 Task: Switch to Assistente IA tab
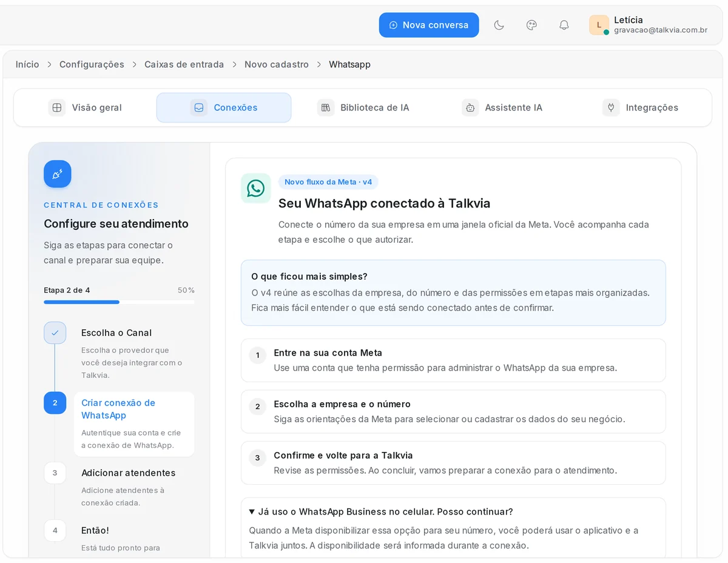pyautogui.click(x=502, y=107)
